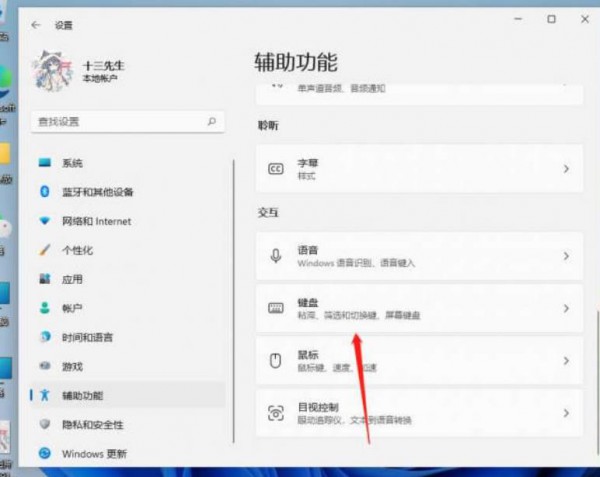Click the 鼠标 mouse icon

[276, 360]
